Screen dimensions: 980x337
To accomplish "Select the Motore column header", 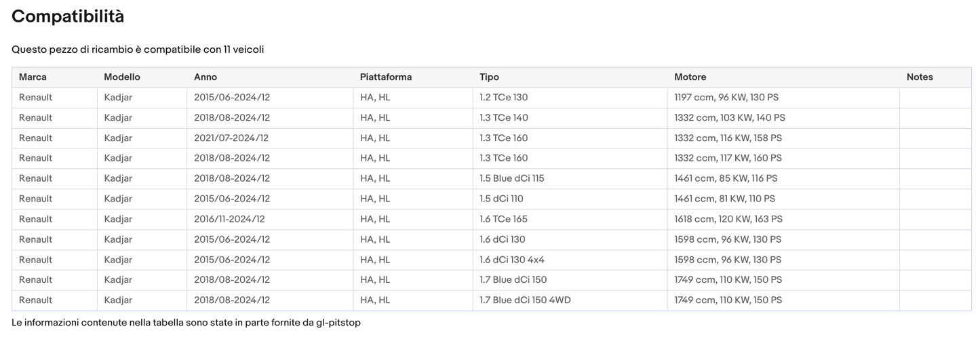I will [x=690, y=77].
